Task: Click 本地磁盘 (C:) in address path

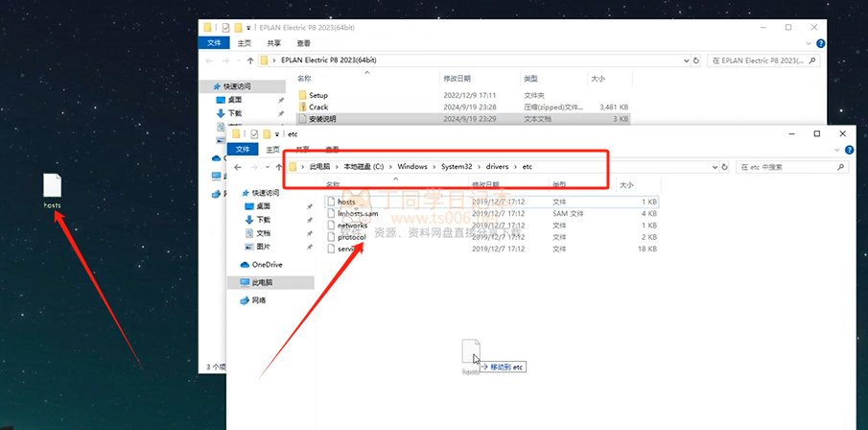Action: (x=364, y=166)
